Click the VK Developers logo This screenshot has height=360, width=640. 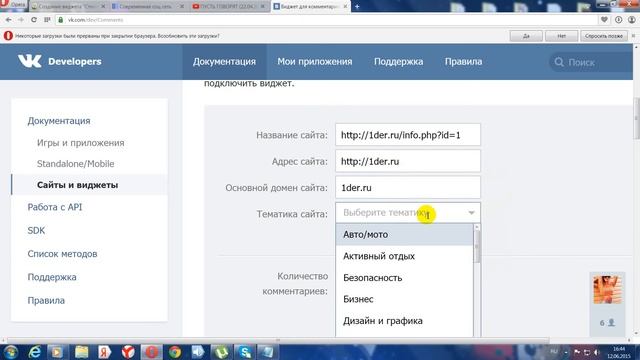click(x=60, y=62)
